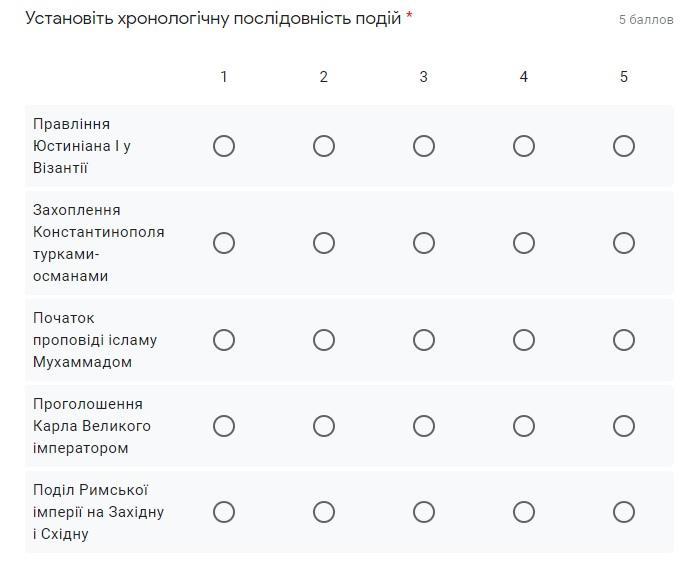691x563 pixels.
Task: Mark 3 for Початок проповіді ісламу Мухаммадом
Action: (x=424, y=340)
